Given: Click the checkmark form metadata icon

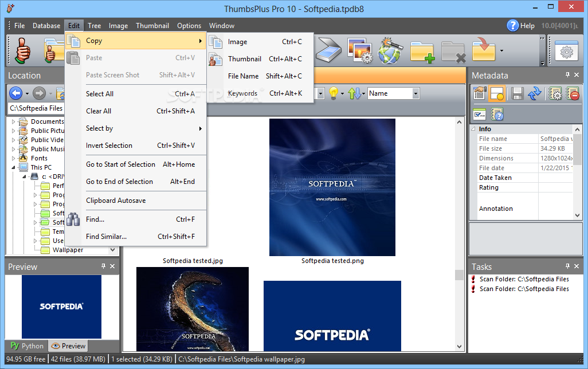Looking at the screenshot, I should [x=480, y=114].
